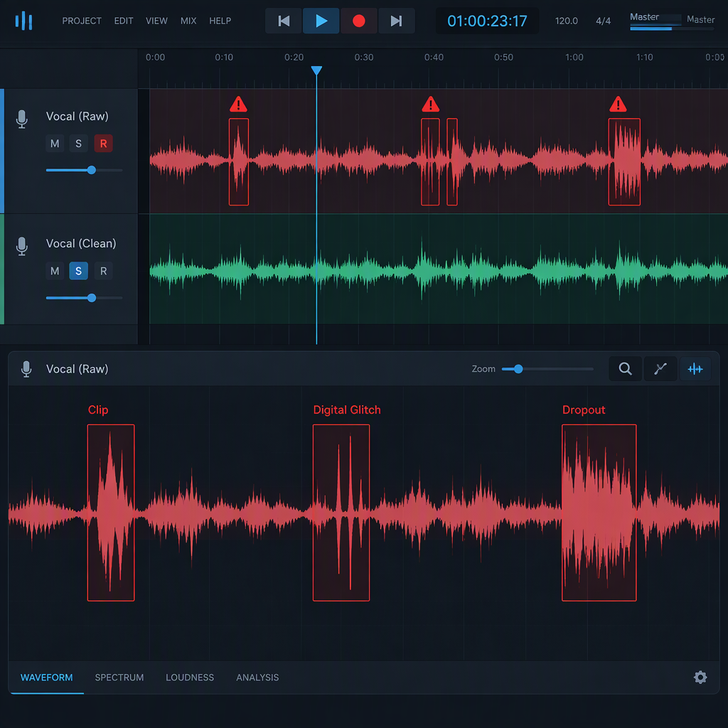Open the VIEW menu
The height and width of the screenshot is (728, 728).
click(156, 21)
